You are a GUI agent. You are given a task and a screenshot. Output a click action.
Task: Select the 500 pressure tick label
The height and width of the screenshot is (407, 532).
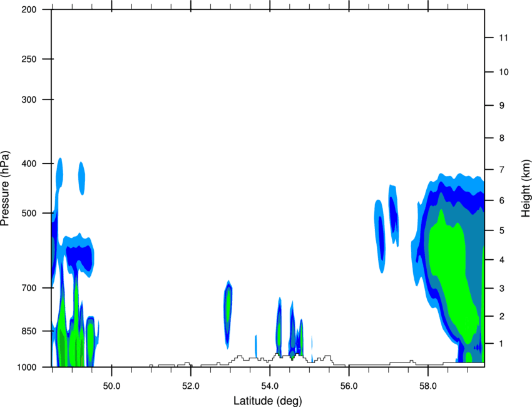pos(29,213)
